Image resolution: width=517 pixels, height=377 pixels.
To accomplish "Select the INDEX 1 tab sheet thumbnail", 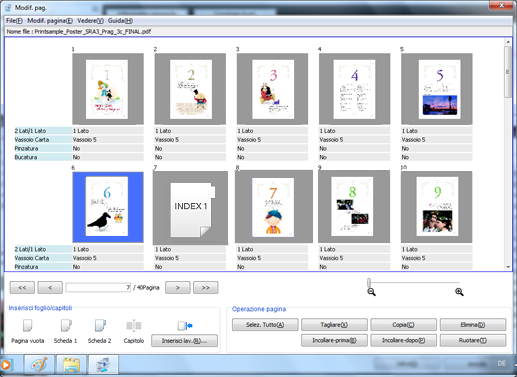I will click(190, 208).
